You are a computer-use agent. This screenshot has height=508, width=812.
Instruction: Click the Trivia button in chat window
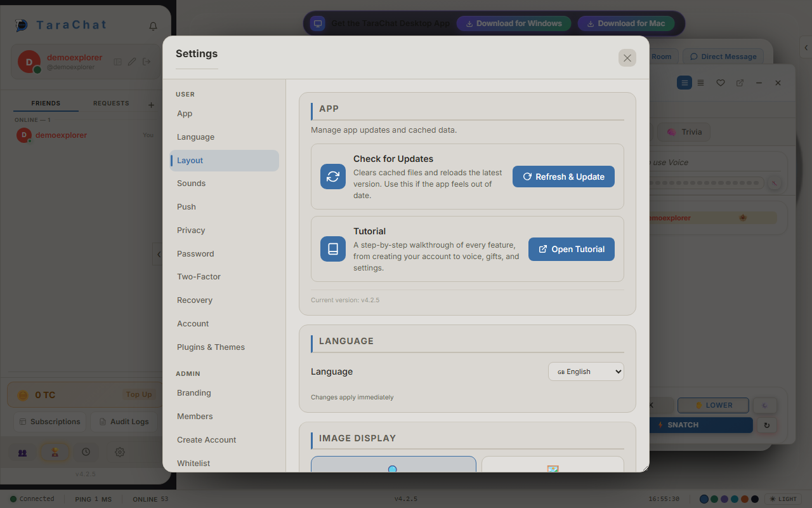(x=684, y=132)
